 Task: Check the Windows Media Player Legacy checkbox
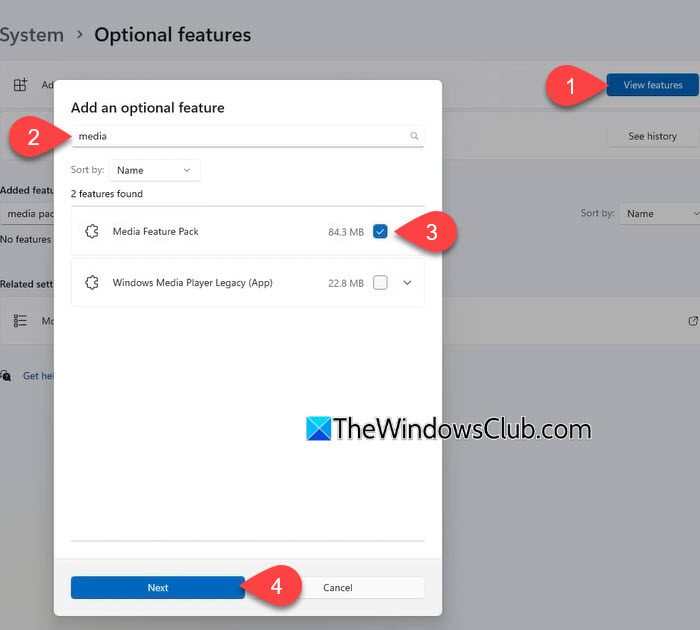(380, 283)
